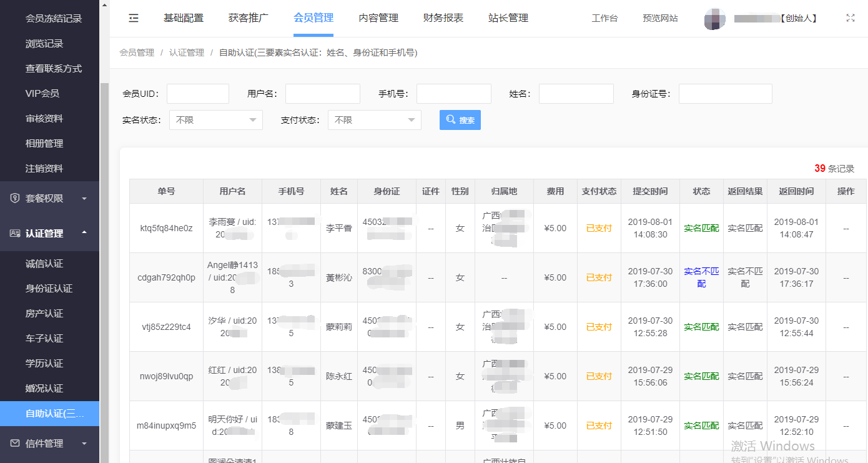Open the 获客推广 top tab
Screen dimensions: 868x463
[x=249, y=18]
